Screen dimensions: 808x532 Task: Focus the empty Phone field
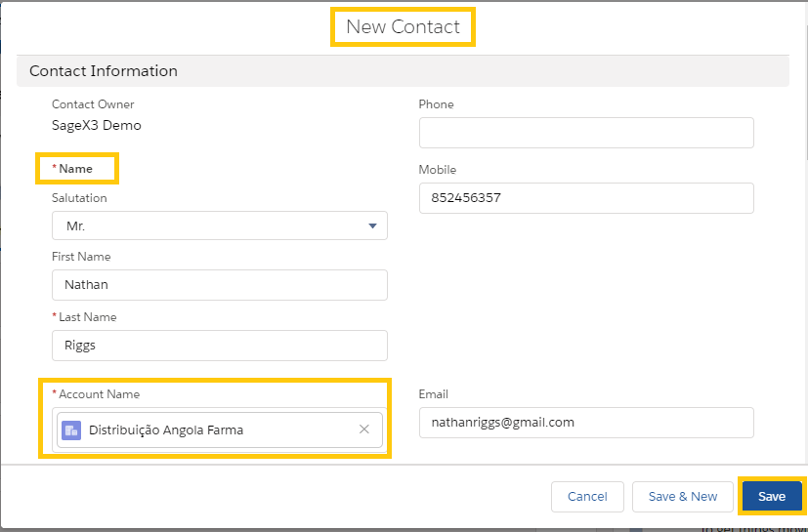(x=586, y=133)
